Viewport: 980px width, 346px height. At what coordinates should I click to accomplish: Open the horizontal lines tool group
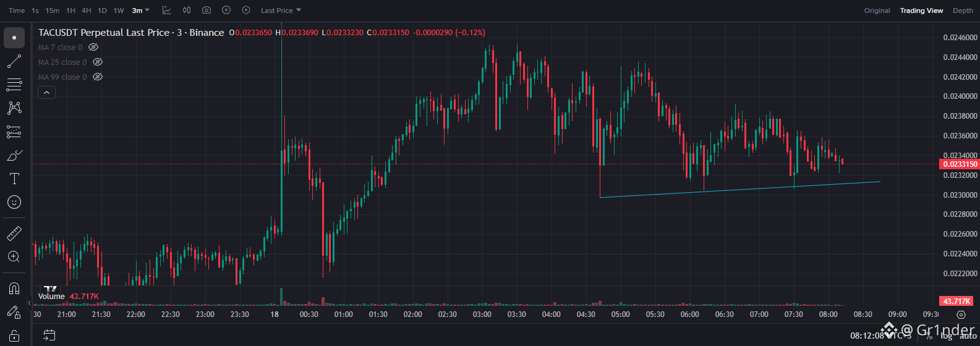[x=14, y=85]
